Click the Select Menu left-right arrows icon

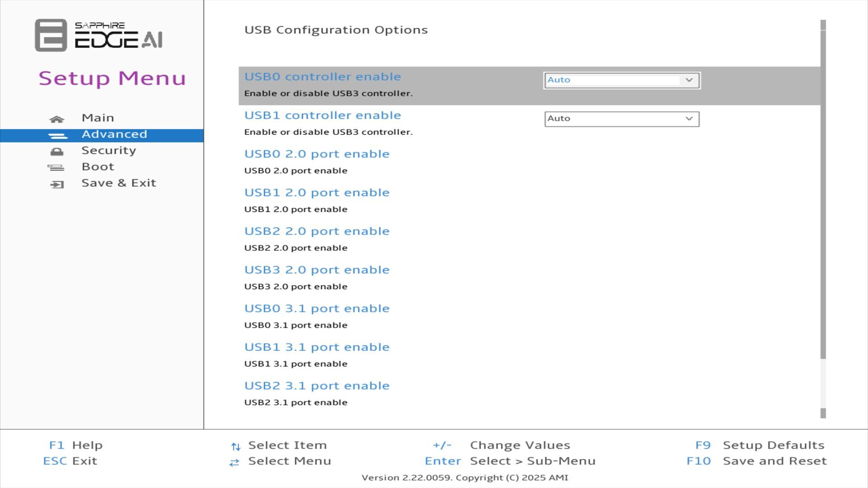click(x=234, y=462)
